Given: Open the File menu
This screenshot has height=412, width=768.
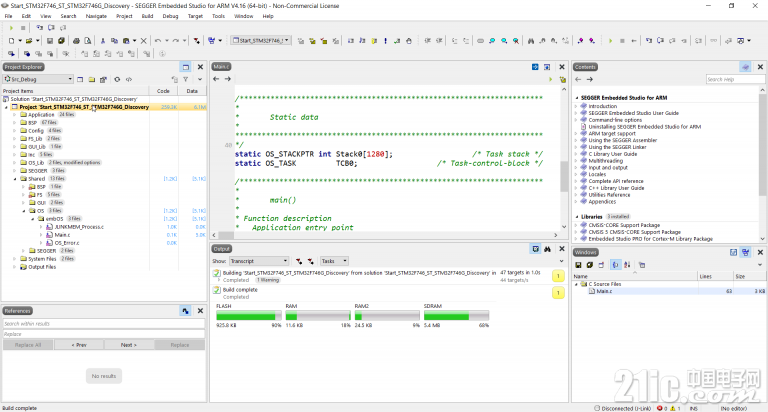Looking at the screenshot, I should tap(8, 16).
